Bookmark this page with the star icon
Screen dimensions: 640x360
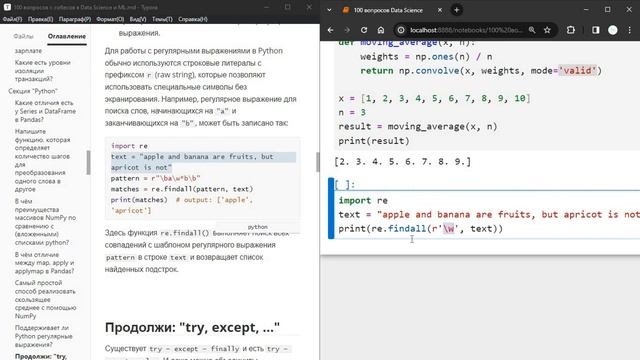pyautogui.click(x=547, y=30)
